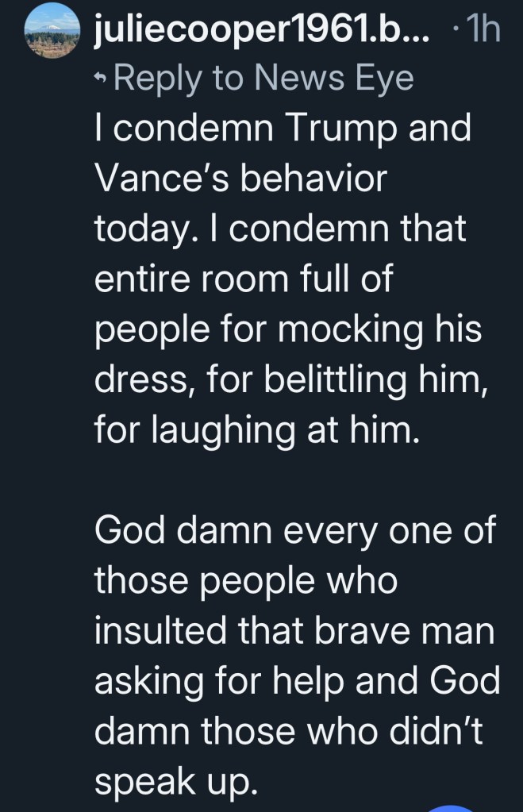This screenshot has width=523, height=812.
Task: Click the "Vance's behavior" text line
Action: 240,179
